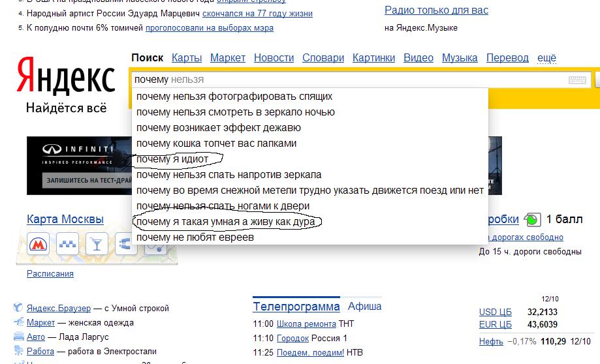Open the Карты tab
Screen dimensions: 600x364
[x=187, y=58]
